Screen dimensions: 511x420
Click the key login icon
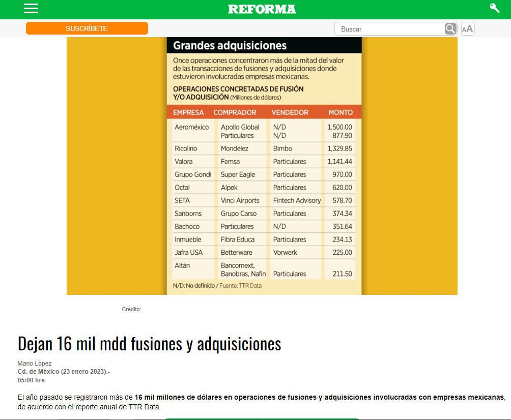click(x=494, y=8)
